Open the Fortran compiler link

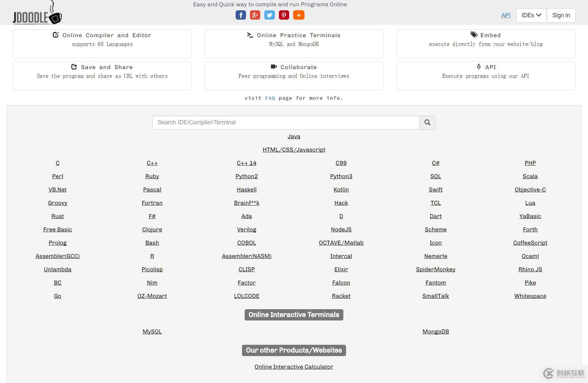click(x=152, y=203)
